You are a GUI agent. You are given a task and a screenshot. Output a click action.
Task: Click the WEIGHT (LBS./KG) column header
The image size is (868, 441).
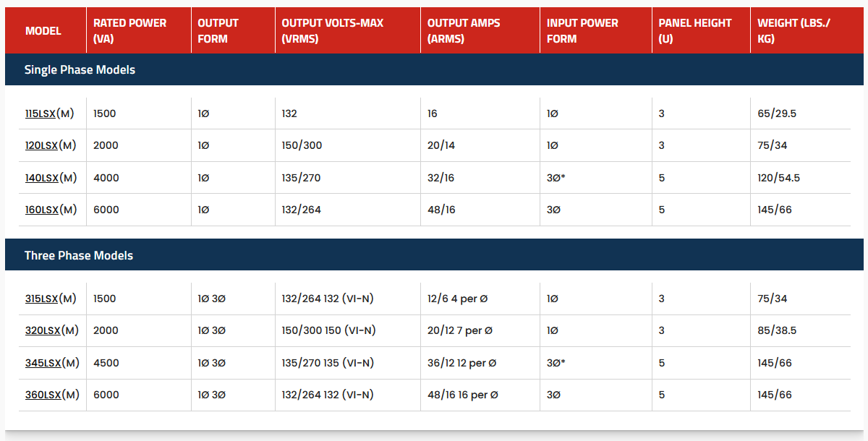[x=793, y=31]
